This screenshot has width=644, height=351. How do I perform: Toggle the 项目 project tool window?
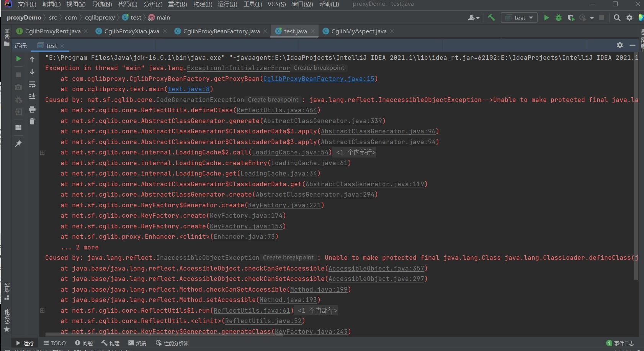[7, 38]
